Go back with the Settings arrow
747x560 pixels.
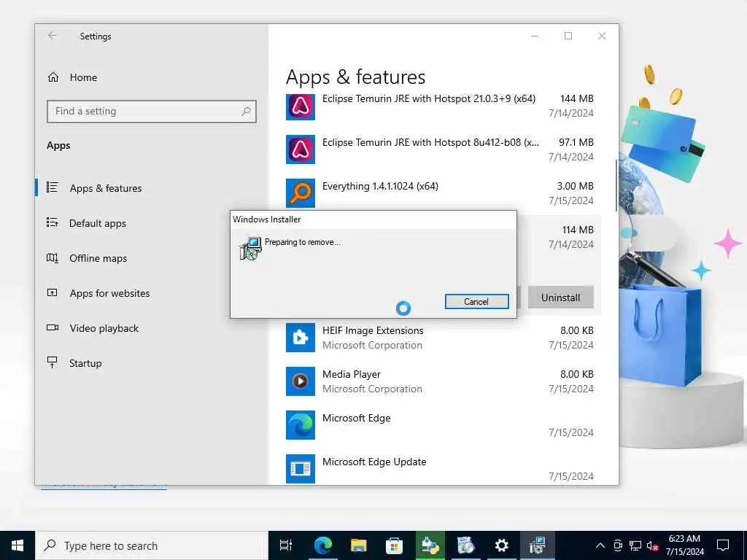(x=53, y=36)
